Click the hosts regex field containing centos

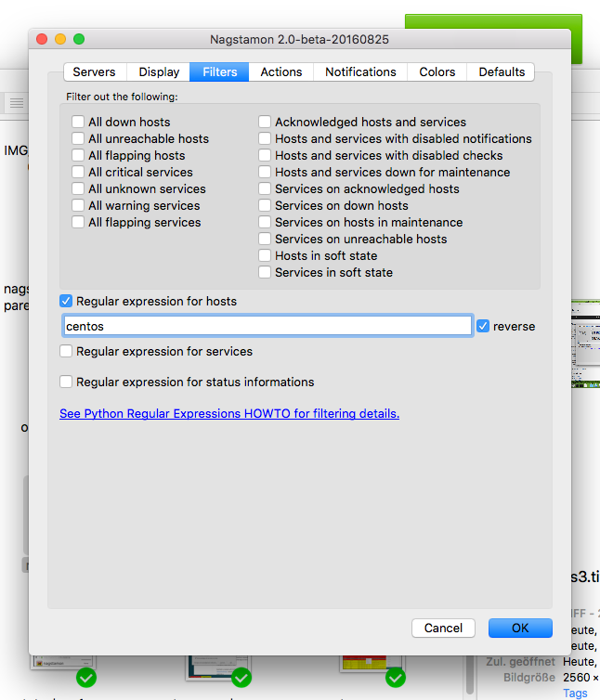tap(267, 327)
